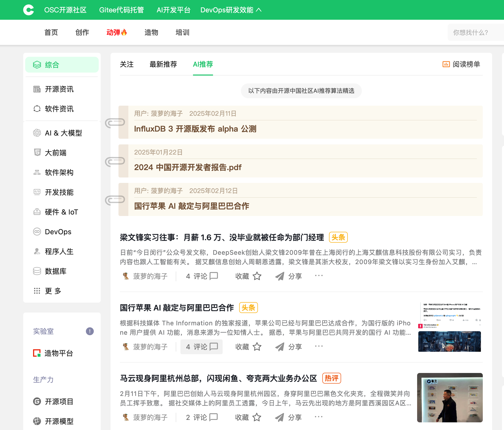Open the 造物 navigation item
Viewport: 504px width, 430px height.
tap(151, 32)
